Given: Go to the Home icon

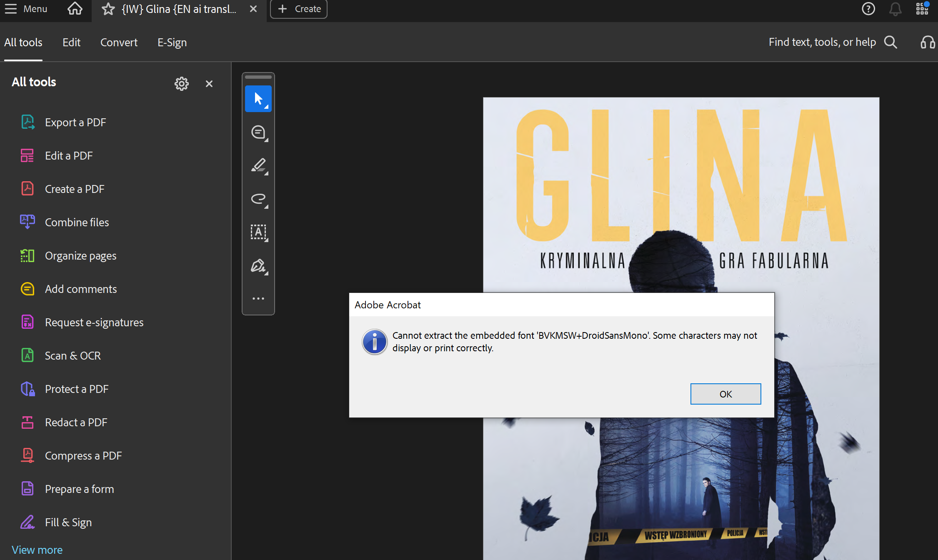Looking at the screenshot, I should (x=75, y=9).
